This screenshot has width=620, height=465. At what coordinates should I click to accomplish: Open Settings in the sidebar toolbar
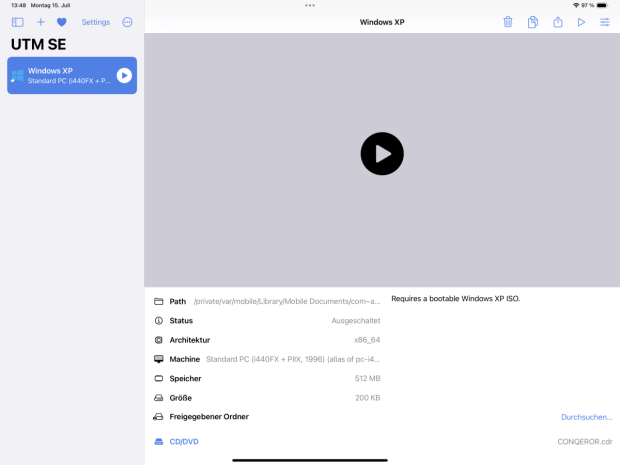[x=96, y=22]
